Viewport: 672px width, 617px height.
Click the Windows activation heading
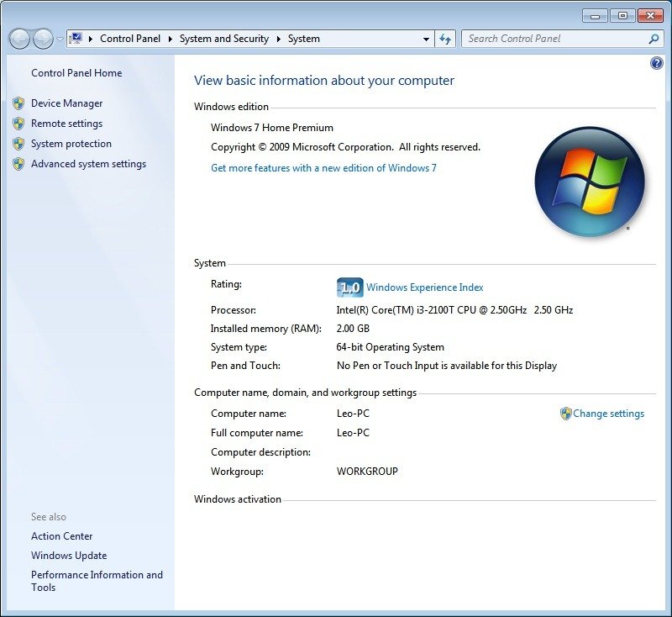pyautogui.click(x=238, y=499)
